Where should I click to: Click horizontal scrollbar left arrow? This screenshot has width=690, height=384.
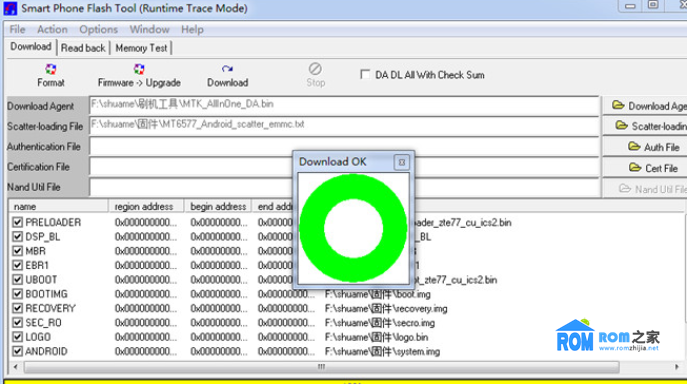coord(15,366)
